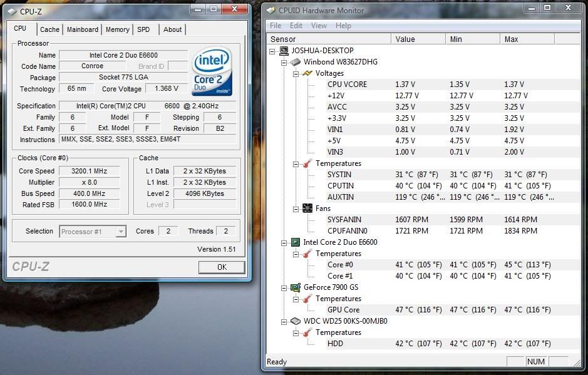Collapse the WDC WD25 00KS-00MJB0 node
588x375 pixels.
[284, 322]
